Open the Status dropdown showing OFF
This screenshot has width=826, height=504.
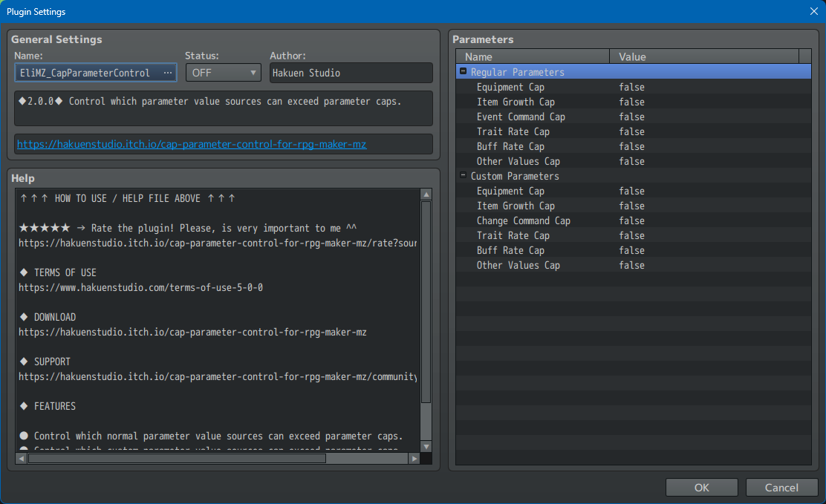(224, 73)
